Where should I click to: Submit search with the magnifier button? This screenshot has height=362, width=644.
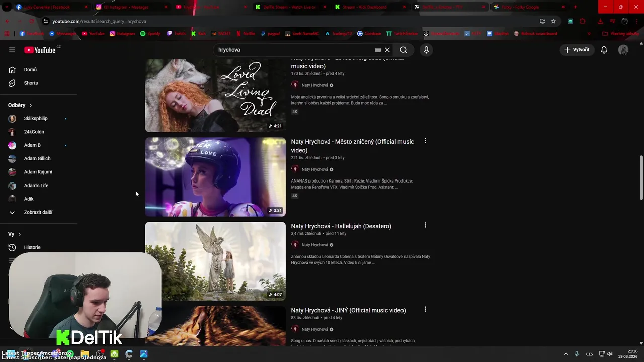pyautogui.click(x=404, y=50)
